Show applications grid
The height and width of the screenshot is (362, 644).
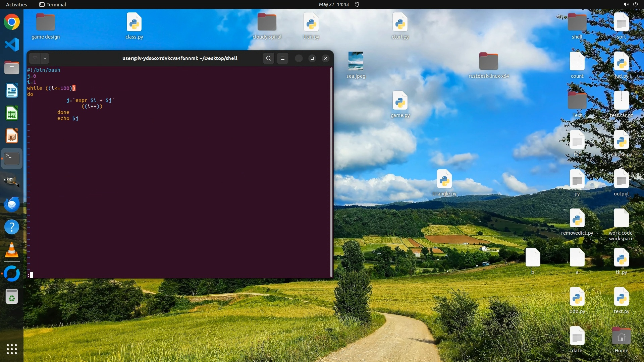point(12,349)
